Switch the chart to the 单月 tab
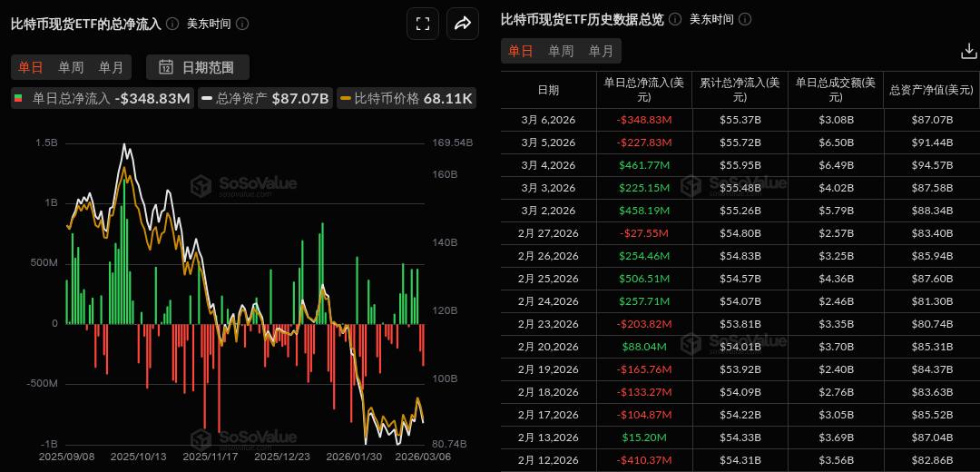The image size is (980, 472). [x=112, y=66]
